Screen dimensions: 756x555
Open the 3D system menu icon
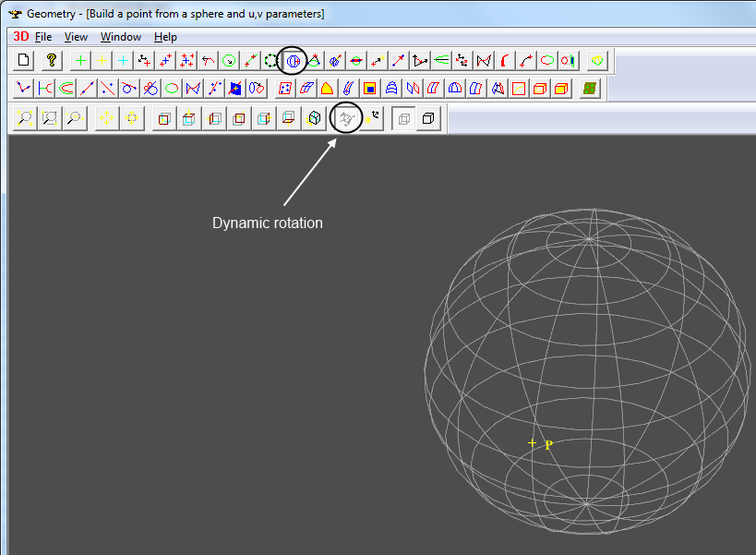[20, 37]
